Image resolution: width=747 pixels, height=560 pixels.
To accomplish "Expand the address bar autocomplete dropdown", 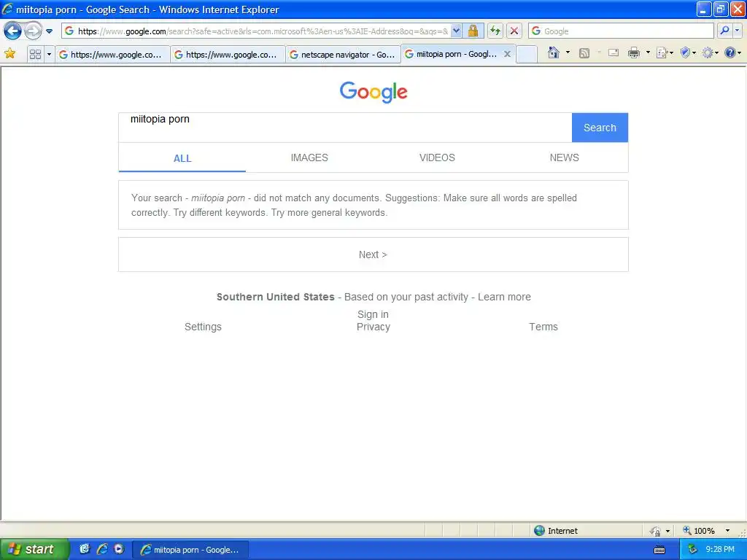I will [456, 31].
